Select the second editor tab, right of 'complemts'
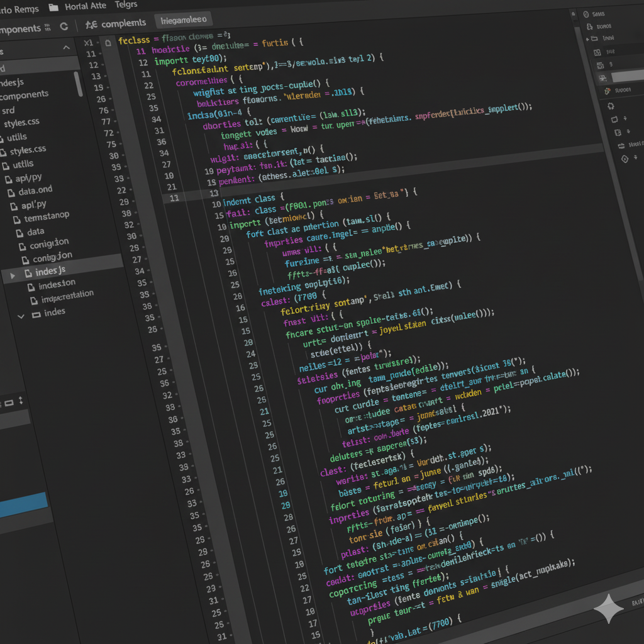The height and width of the screenshot is (644, 644). tap(184, 20)
